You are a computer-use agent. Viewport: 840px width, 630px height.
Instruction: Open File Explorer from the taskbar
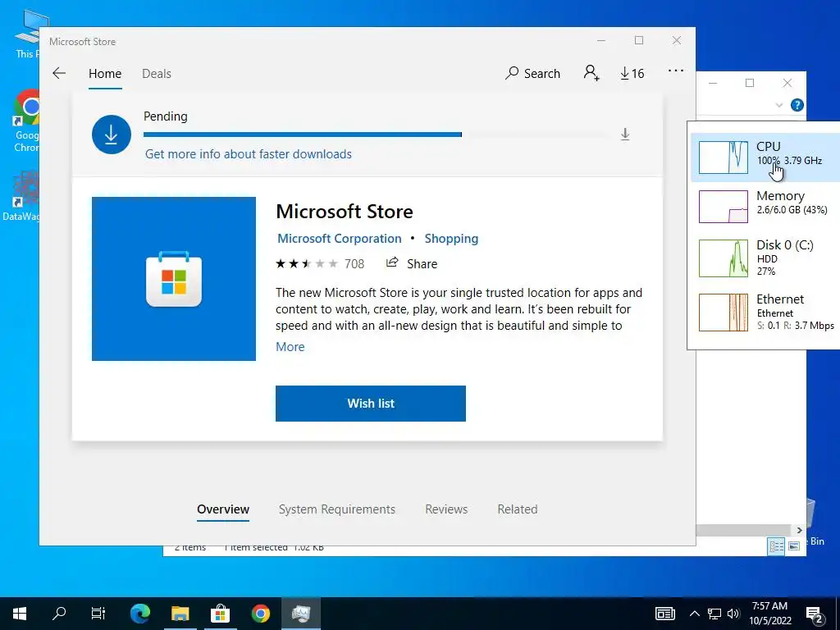click(180, 614)
